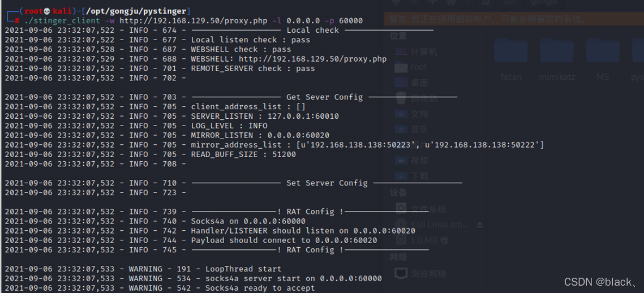Image resolution: width=644 pixels, height=293 pixels.
Task: Select 文档 in the sidebar
Action: coord(411,114)
